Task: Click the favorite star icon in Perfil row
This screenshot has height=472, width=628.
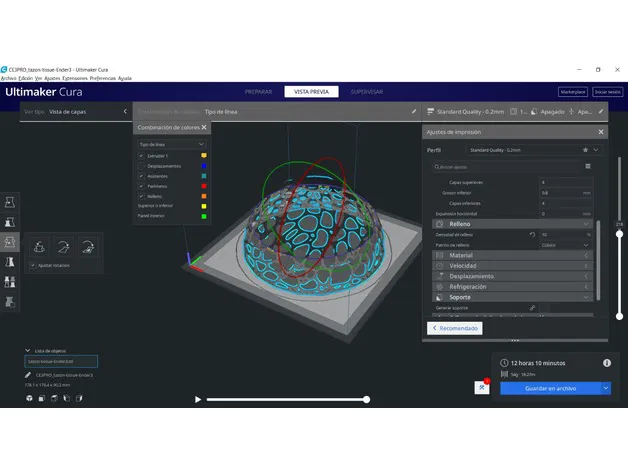Action: click(585, 150)
